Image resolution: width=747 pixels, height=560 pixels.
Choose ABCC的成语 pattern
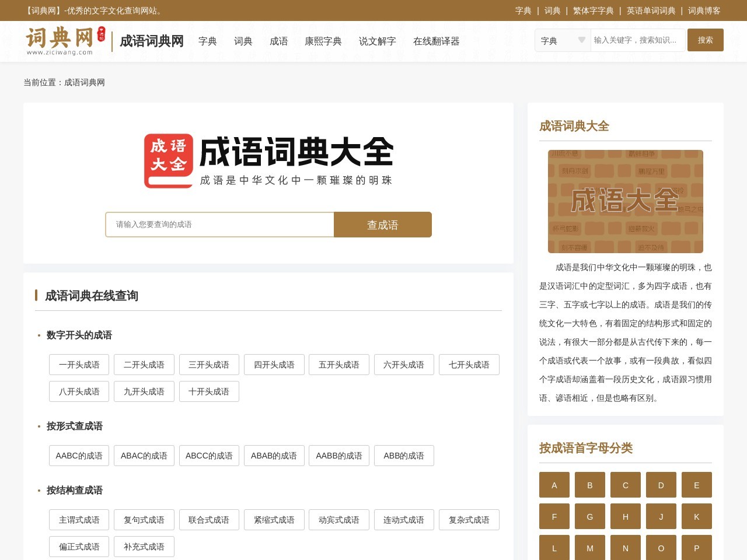[x=209, y=456]
